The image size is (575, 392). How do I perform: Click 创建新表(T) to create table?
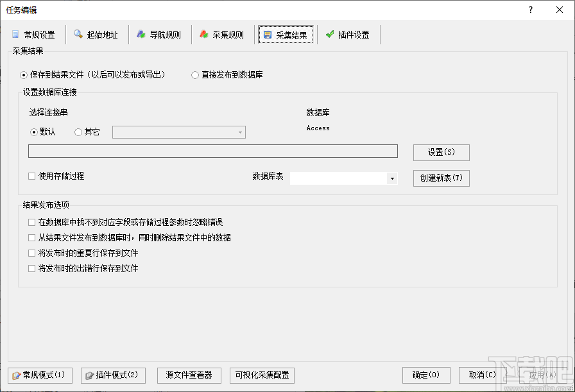point(441,178)
